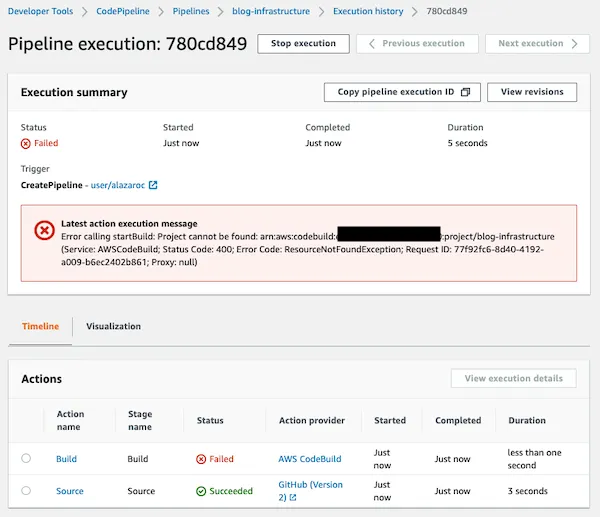Viewport: 600px width, 517px height.
Task: Select the radio button for the Source action
Action: (26, 490)
